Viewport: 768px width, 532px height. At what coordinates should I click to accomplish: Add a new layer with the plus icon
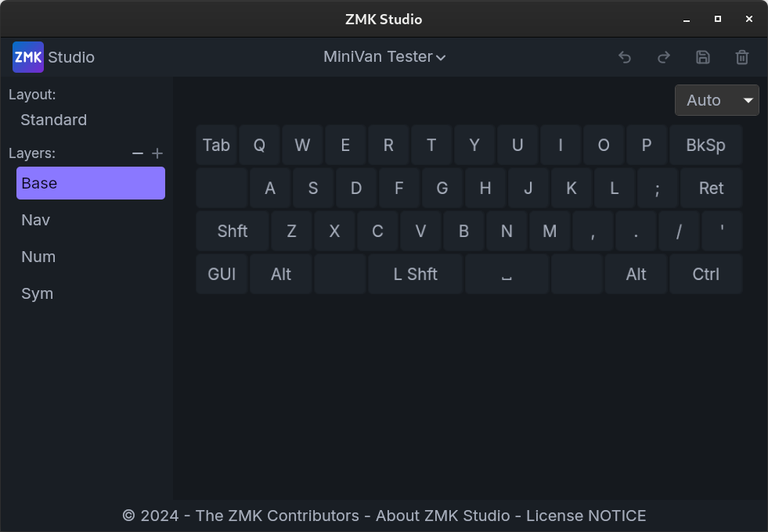(x=157, y=153)
